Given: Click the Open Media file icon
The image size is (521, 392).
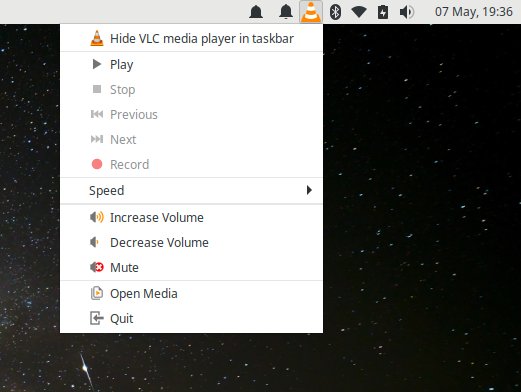Looking at the screenshot, I should click(x=97, y=293).
